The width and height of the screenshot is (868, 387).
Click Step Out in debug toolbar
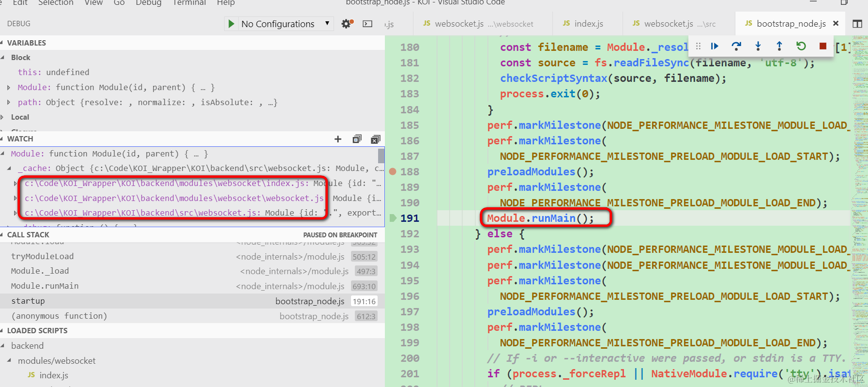(779, 46)
